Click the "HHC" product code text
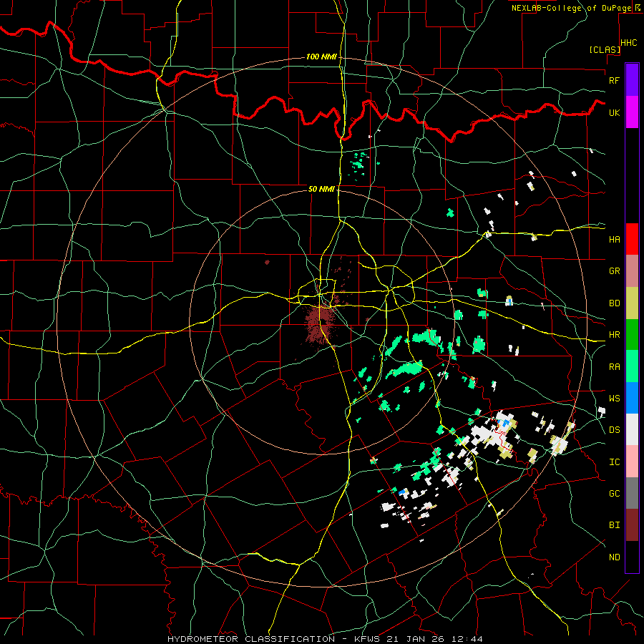644x644 pixels. [628, 43]
